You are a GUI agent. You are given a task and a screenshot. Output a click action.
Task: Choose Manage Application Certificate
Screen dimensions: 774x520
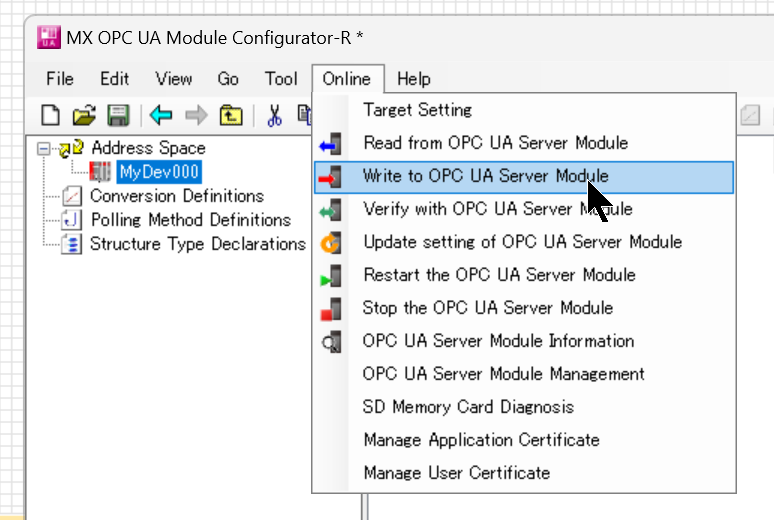(524, 440)
